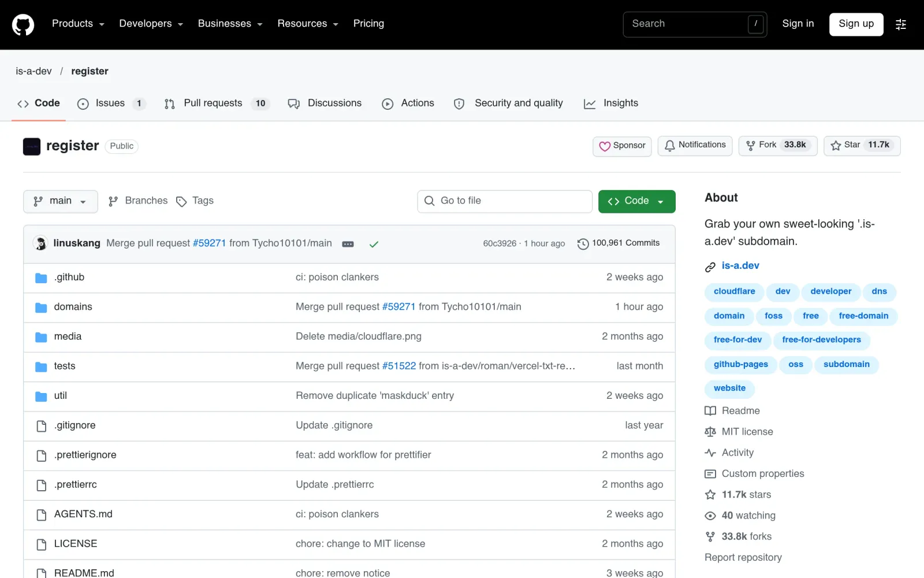
Task: Switch to the Issues tab
Action: [111, 103]
